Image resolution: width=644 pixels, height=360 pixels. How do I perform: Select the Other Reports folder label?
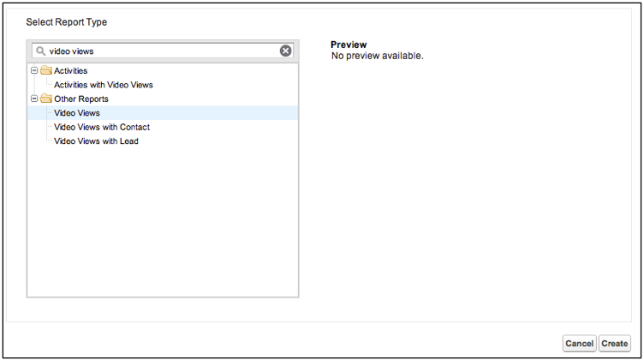[81, 99]
